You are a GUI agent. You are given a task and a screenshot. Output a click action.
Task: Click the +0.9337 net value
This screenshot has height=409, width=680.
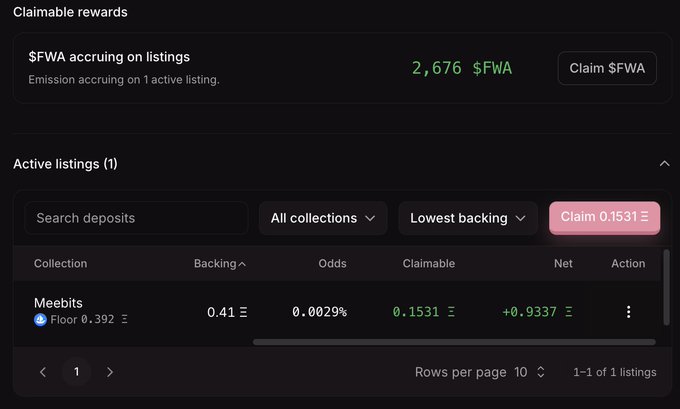click(537, 312)
